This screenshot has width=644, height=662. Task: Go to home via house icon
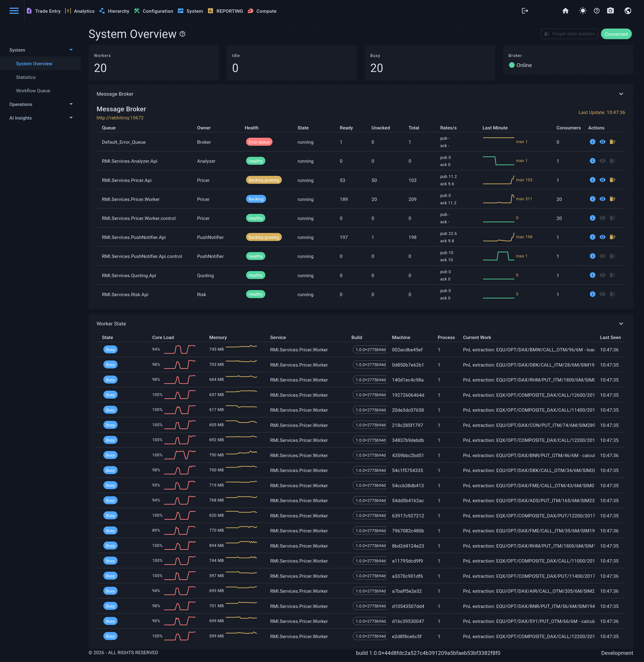tap(565, 11)
